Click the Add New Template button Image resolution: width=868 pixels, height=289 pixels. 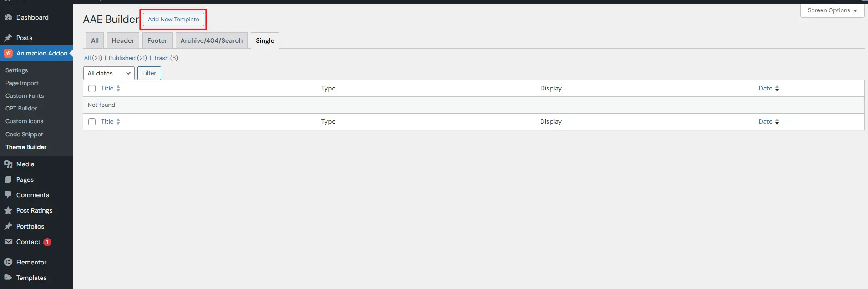point(173,20)
